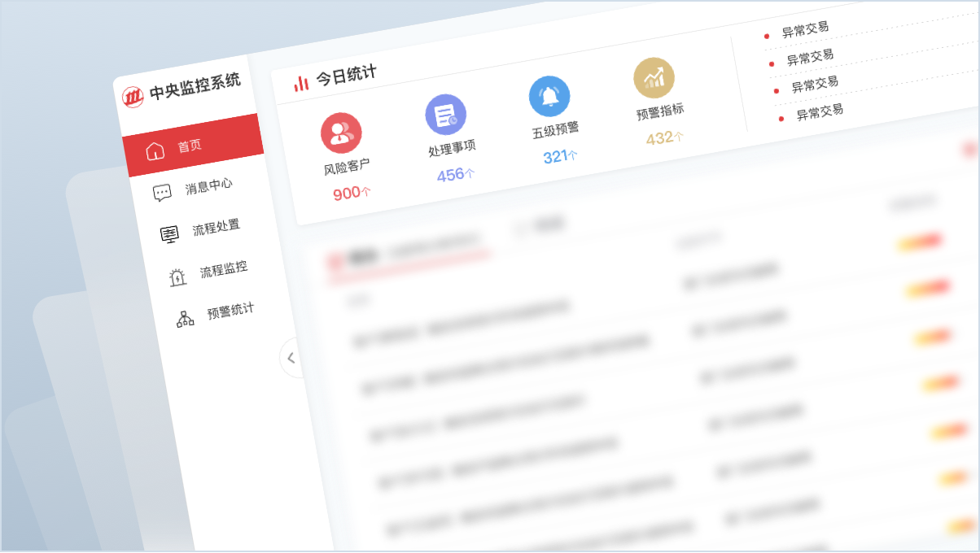
Task: Click the 五级预警 label
Action: coord(556,130)
